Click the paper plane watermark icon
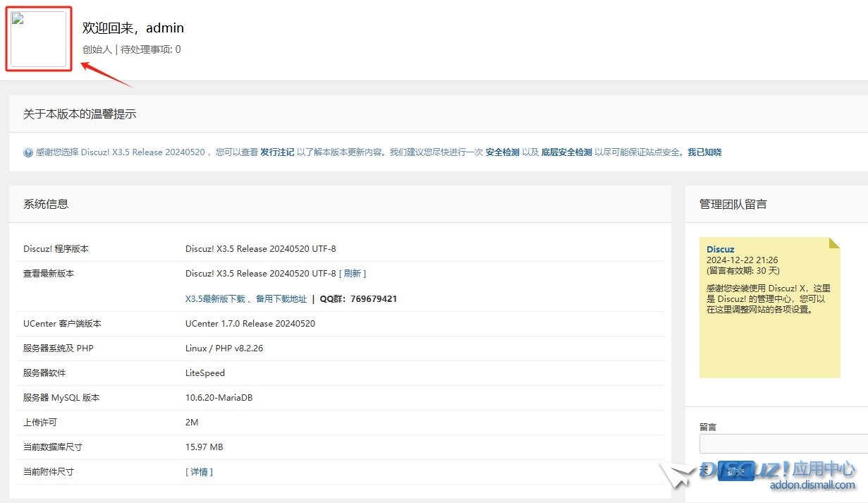 (x=676, y=474)
